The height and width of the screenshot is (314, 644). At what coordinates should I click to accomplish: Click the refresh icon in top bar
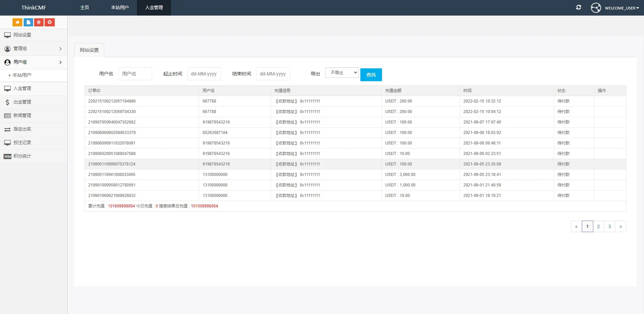578,7
